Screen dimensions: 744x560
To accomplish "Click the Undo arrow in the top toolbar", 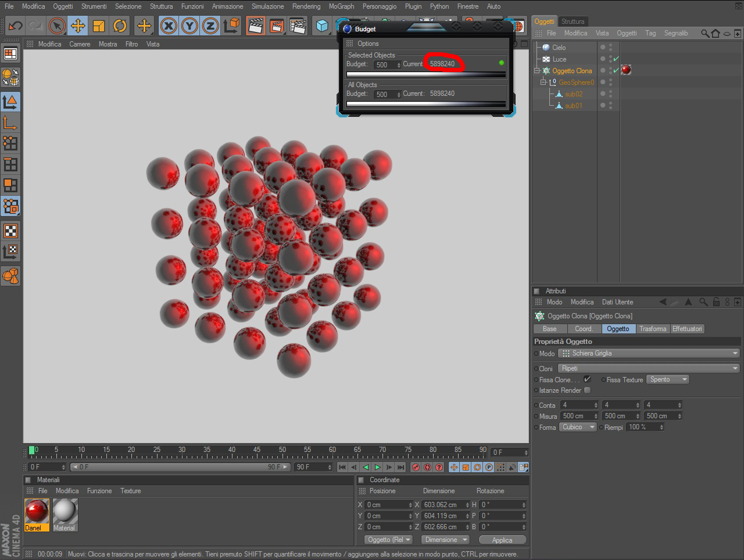I will pos(15,26).
